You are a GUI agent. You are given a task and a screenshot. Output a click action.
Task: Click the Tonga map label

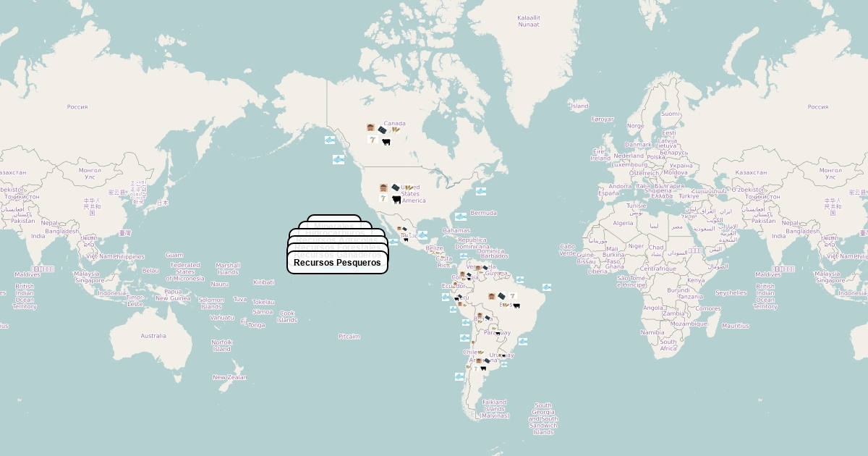(256, 325)
